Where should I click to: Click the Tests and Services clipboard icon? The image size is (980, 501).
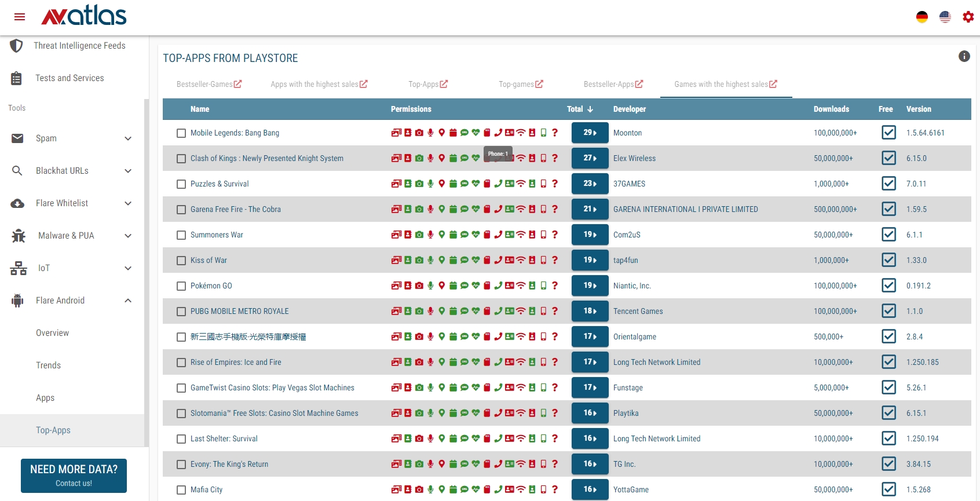coord(16,78)
